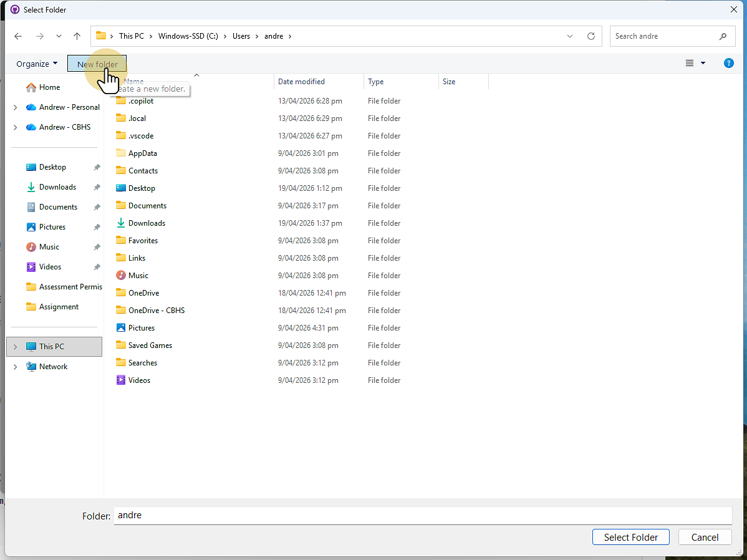The height and width of the screenshot is (560, 747).
Task: Create a folder with the New folder button
Action: point(97,63)
